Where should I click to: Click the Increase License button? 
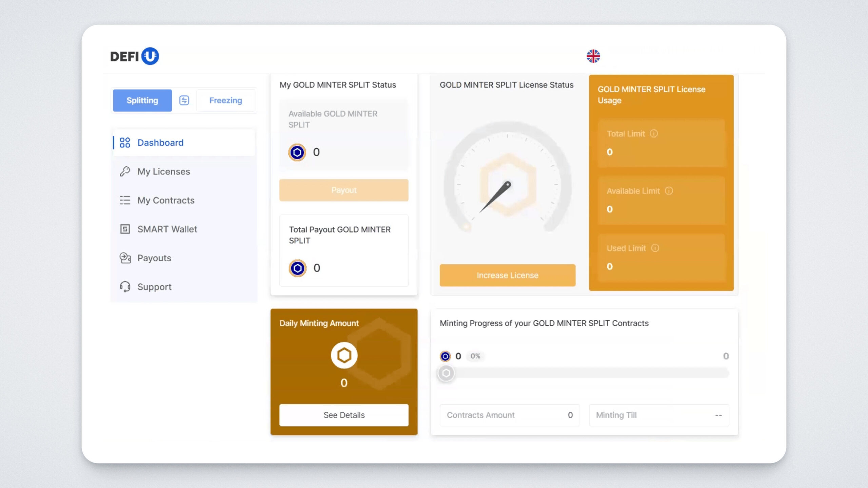pos(507,275)
